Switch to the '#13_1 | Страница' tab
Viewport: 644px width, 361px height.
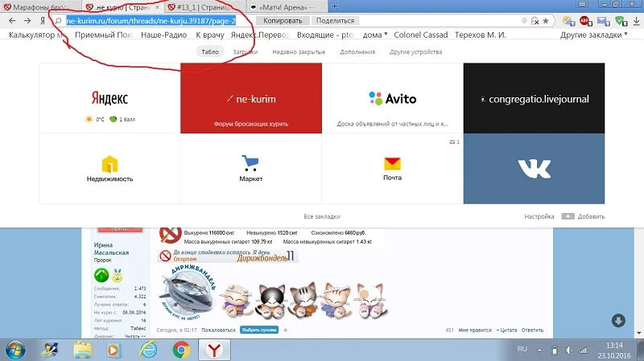(204, 7)
